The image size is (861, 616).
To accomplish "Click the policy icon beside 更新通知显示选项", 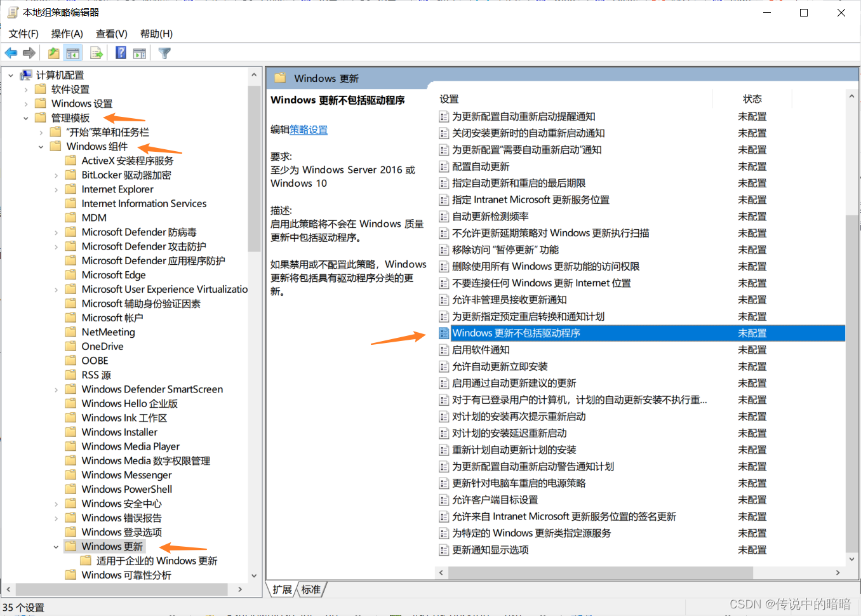I will [444, 550].
